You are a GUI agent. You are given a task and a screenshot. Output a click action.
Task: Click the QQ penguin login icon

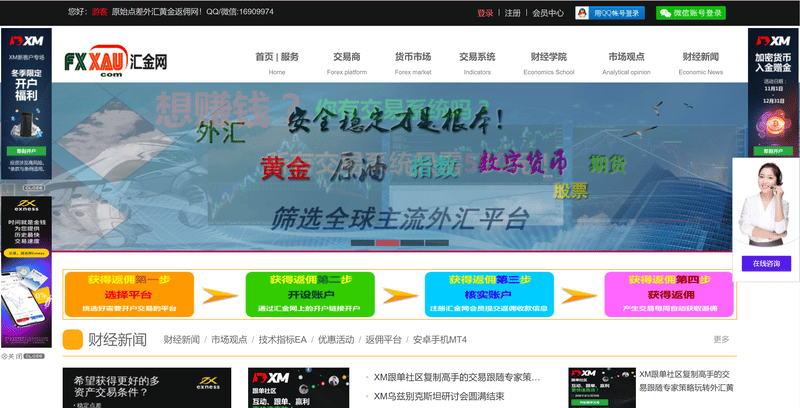(582, 13)
